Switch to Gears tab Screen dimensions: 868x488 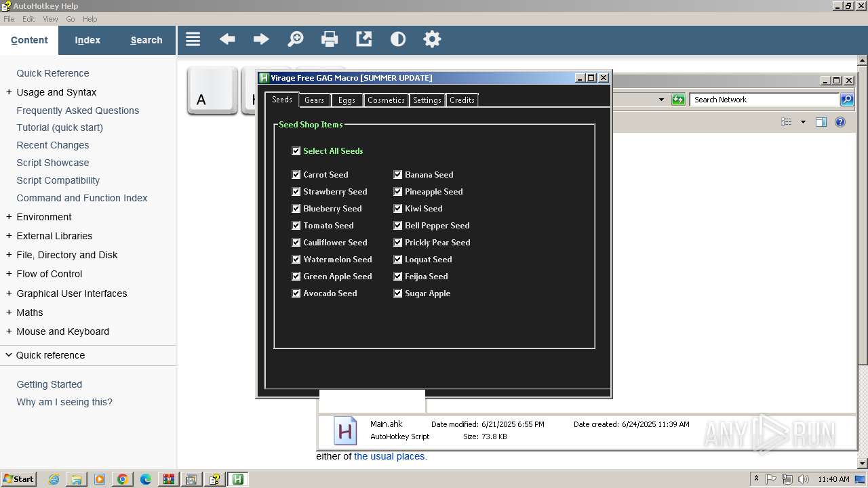pyautogui.click(x=314, y=100)
